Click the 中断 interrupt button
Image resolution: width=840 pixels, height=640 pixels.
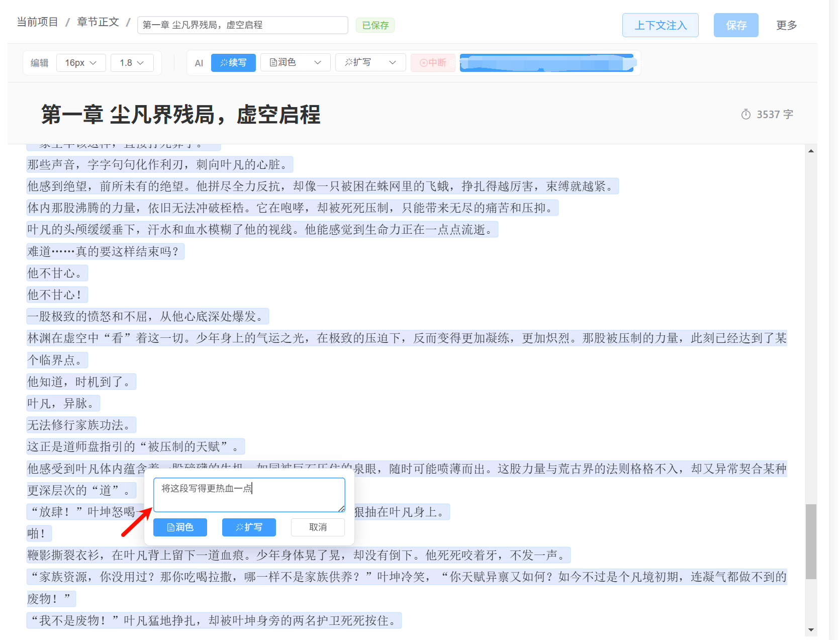coord(433,63)
